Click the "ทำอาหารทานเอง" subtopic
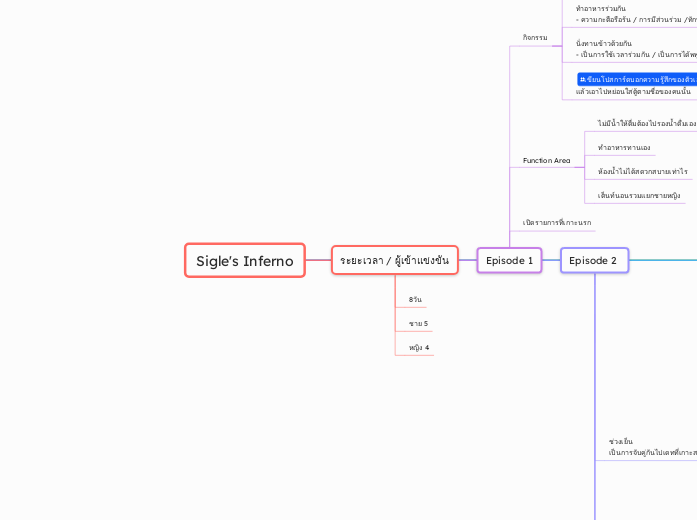 [x=624, y=147]
